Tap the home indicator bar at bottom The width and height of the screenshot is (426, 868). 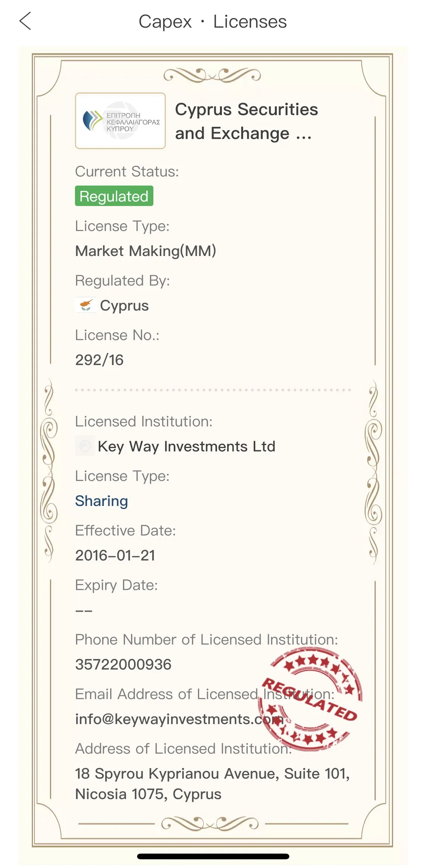(x=213, y=856)
